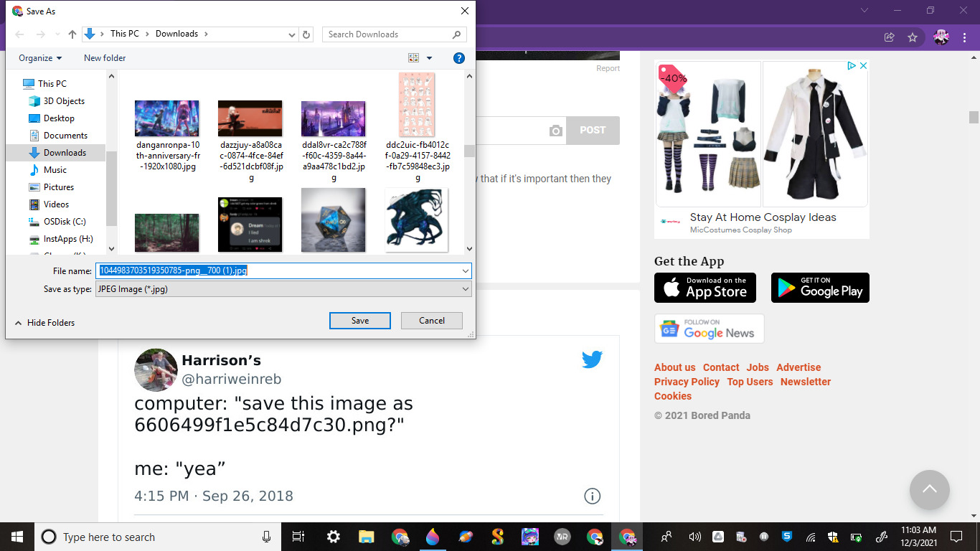Open the Organize menu
The height and width of the screenshot is (551, 980).
(40, 58)
